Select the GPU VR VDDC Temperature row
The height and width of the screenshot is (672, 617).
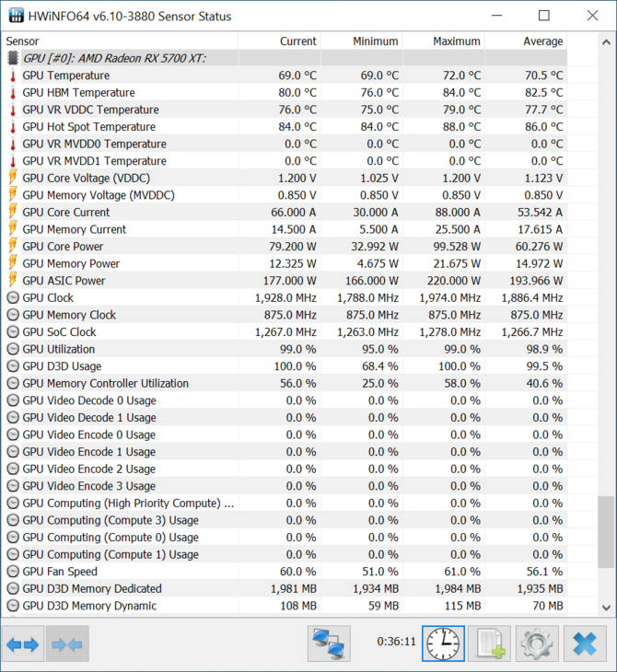point(286,110)
